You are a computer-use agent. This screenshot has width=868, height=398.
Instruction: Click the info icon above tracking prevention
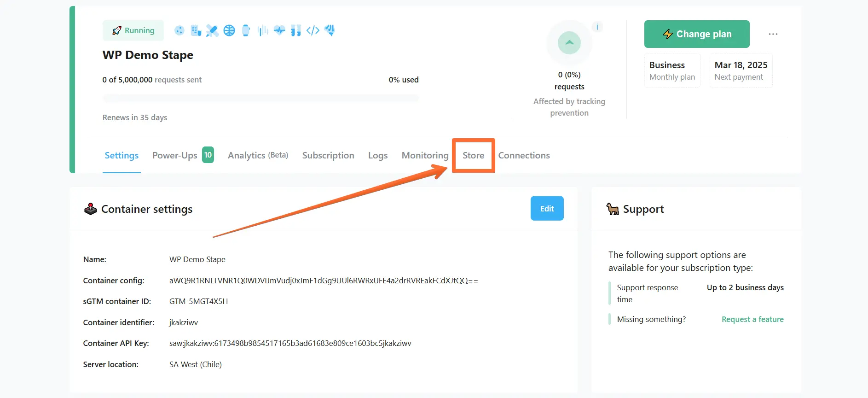[597, 27]
